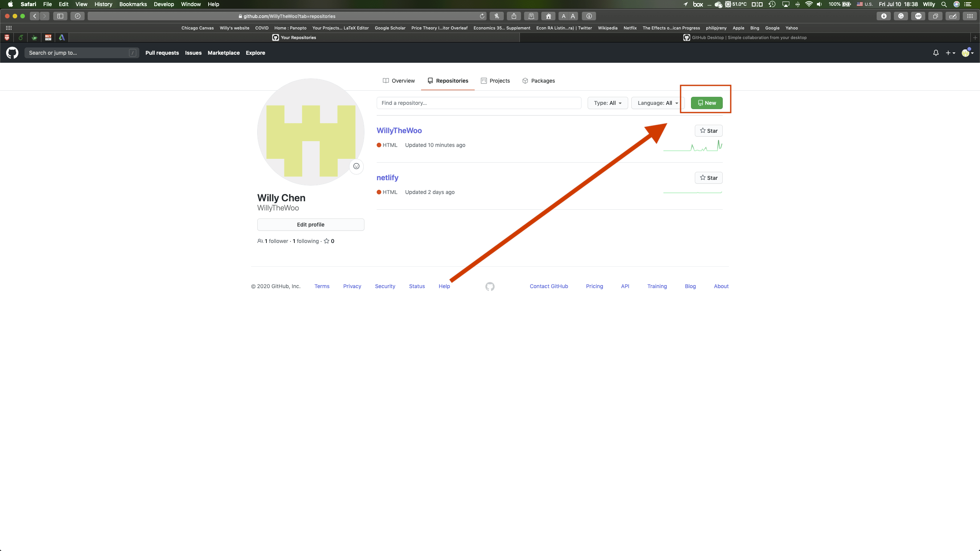
Task: Open a new tab with the plus button
Action: click(975, 37)
